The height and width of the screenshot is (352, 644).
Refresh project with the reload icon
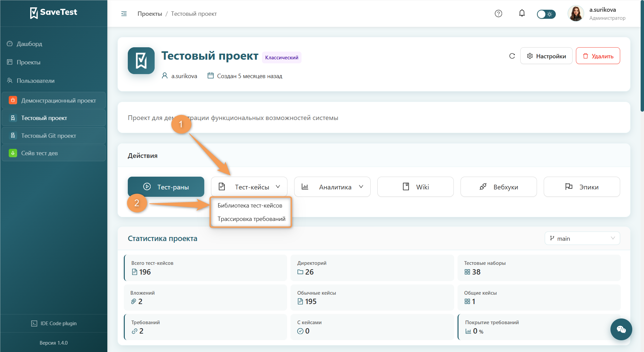(512, 56)
